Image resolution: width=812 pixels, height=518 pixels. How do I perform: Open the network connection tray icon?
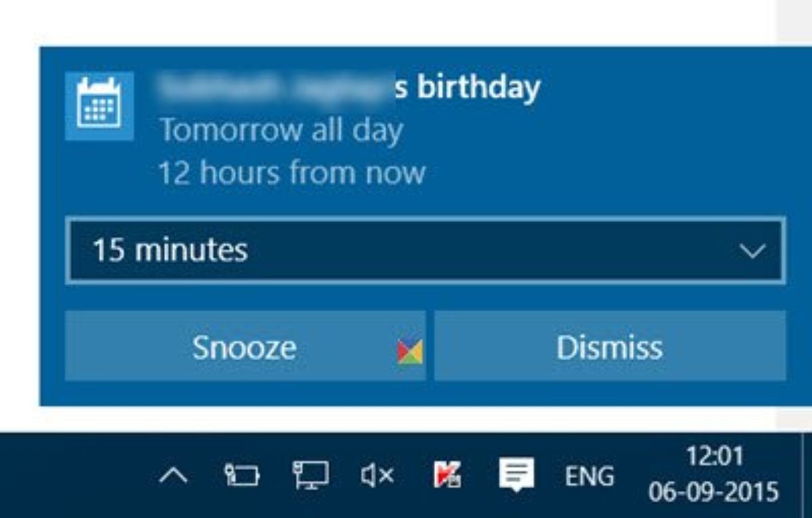click(311, 475)
